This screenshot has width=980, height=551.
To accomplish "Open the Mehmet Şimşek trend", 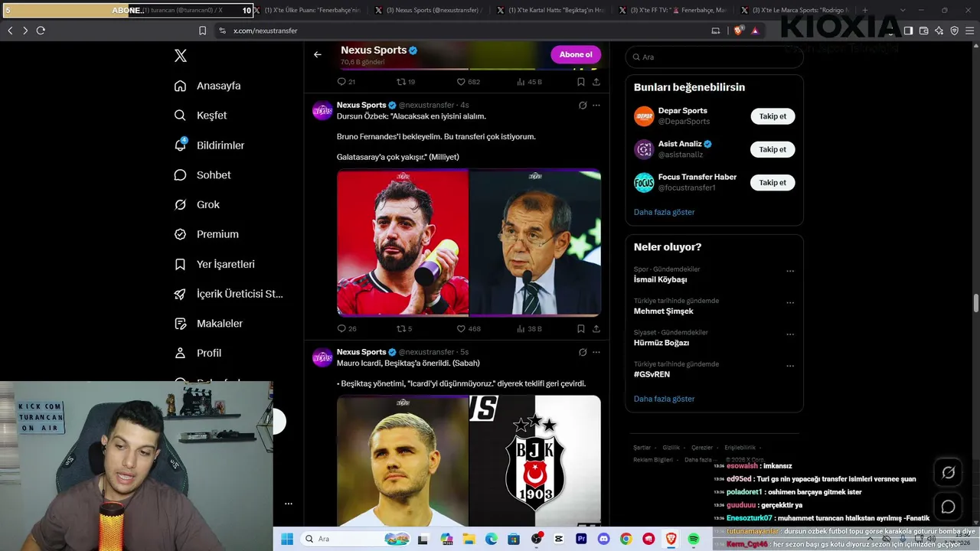I will click(663, 311).
